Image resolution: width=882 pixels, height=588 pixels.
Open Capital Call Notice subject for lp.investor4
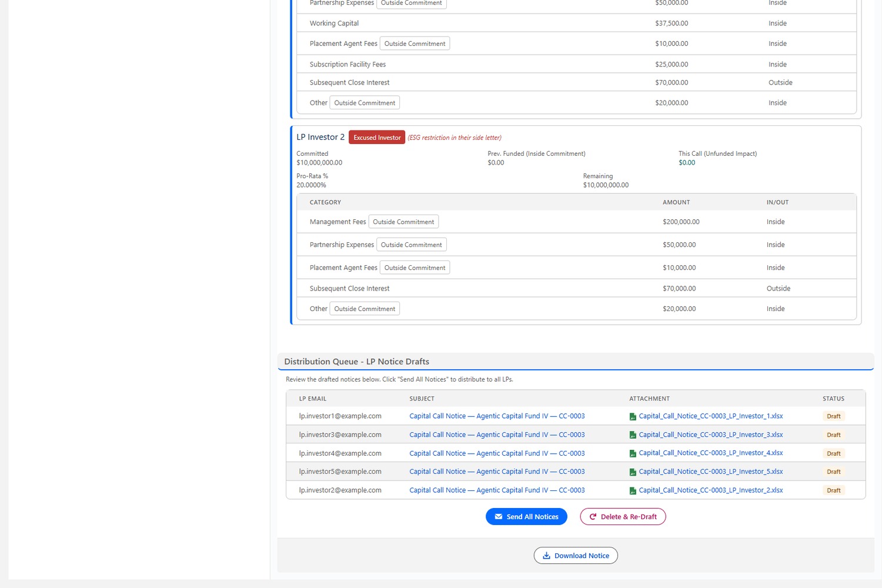tap(497, 453)
